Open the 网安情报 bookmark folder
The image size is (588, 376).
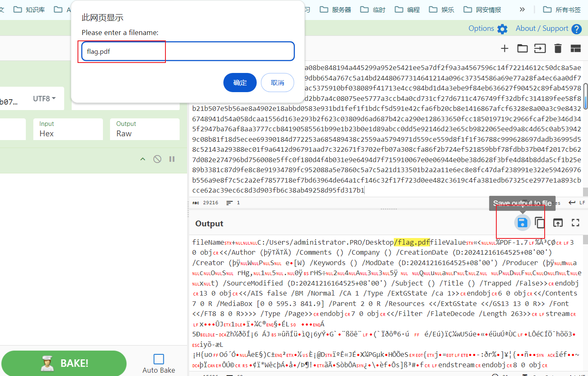coord(483,9)
